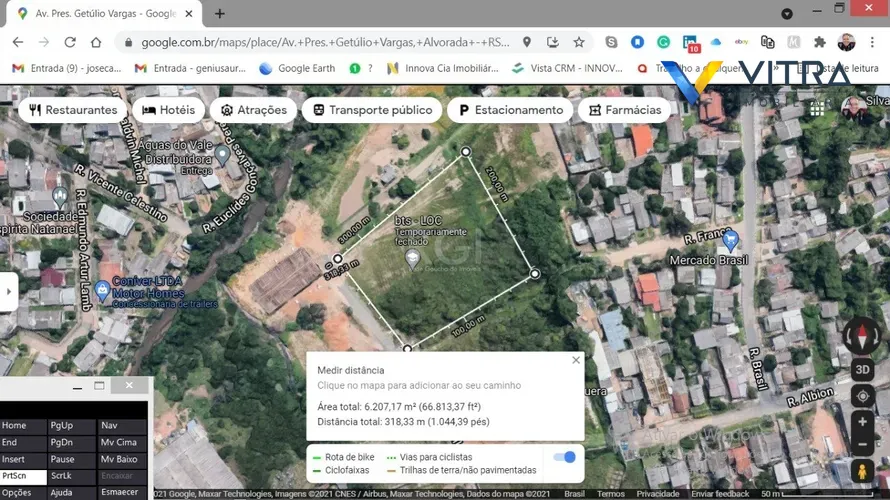Click the map compass icon
This screenshot has width=890, height=500.
pos(861,336)
